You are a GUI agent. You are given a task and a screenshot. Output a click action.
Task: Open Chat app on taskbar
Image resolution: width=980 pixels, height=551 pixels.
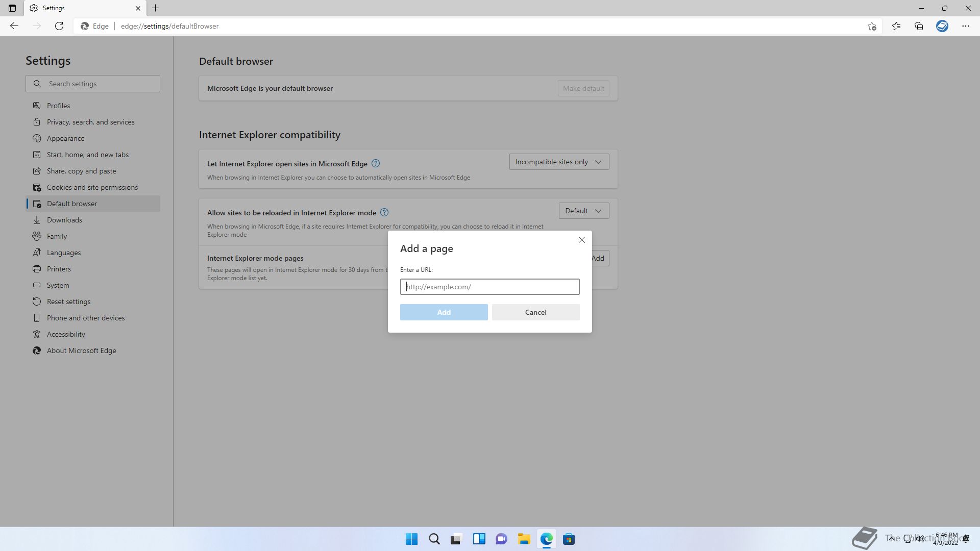[501, 539]
